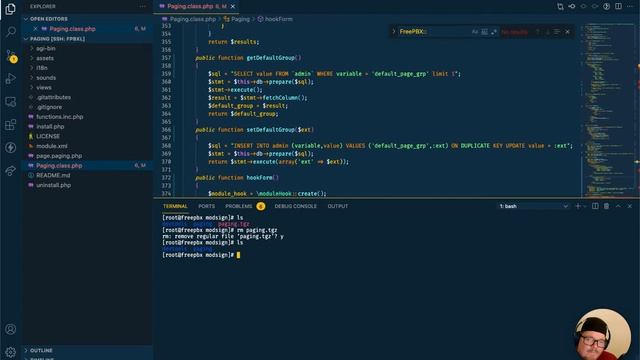Maximize the panel with chevron up

pos(618,207)
